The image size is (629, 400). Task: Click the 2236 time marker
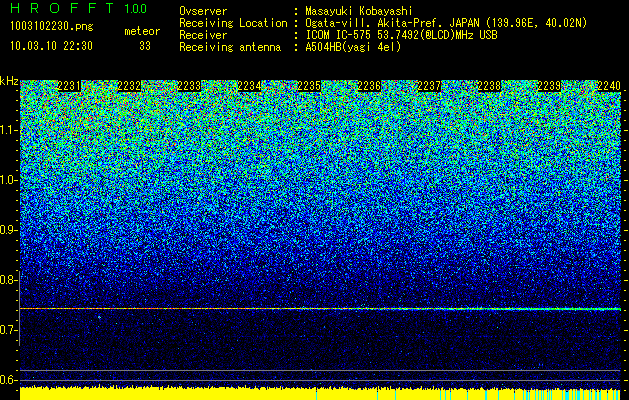(369, 86)
